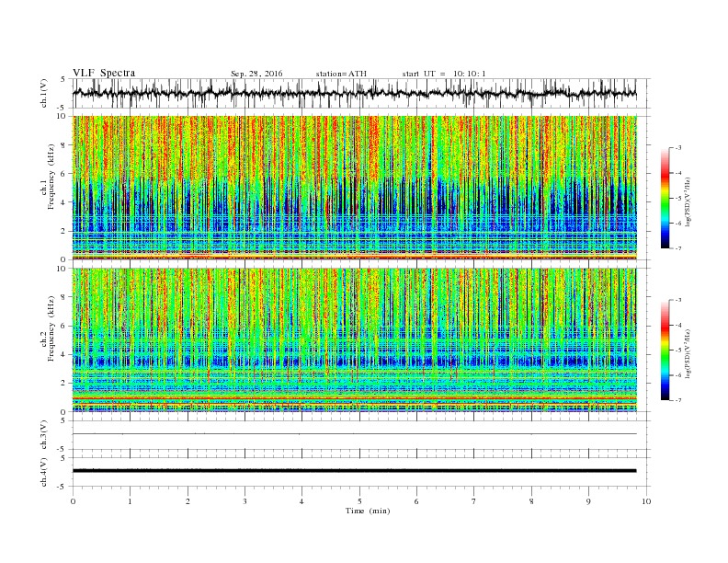728x563 pixels.
Task: Click the ch.2 PSD color bar
Action: [665, 350]
